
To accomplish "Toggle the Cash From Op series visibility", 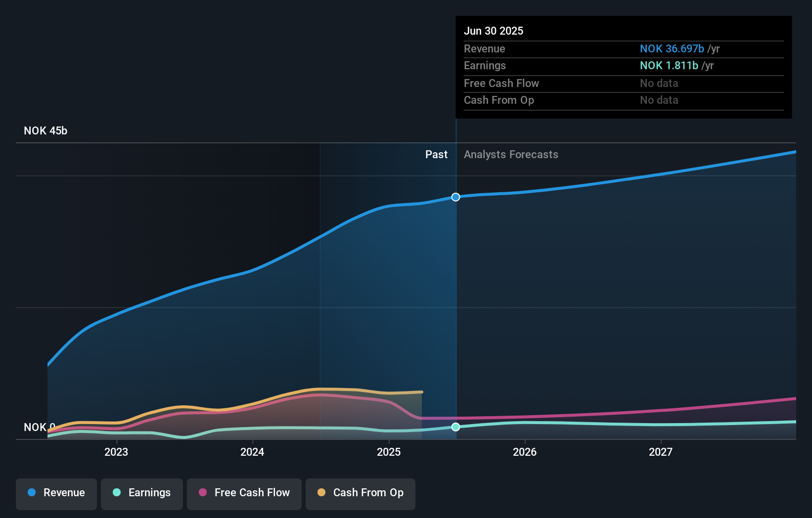I will click(361, 493).
